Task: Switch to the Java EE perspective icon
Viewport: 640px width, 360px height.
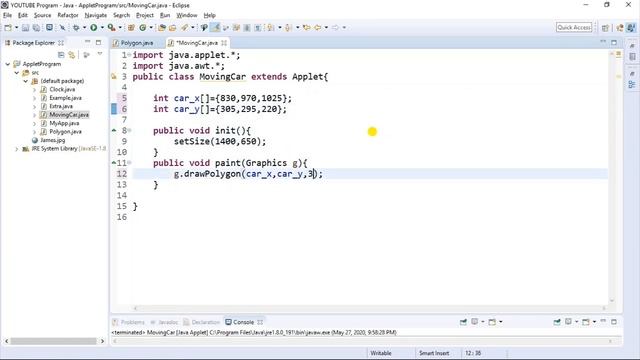Action: click(620, 27)
